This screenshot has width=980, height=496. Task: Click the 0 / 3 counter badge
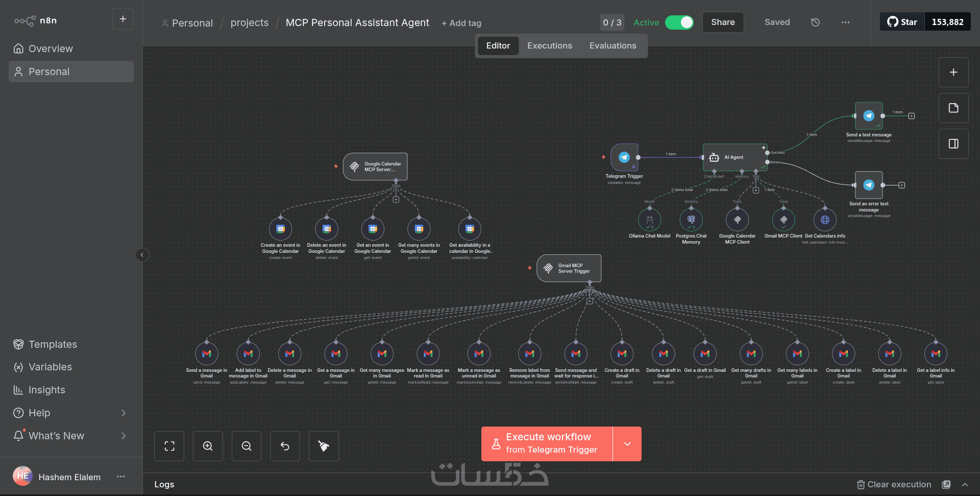coord(612,22)
